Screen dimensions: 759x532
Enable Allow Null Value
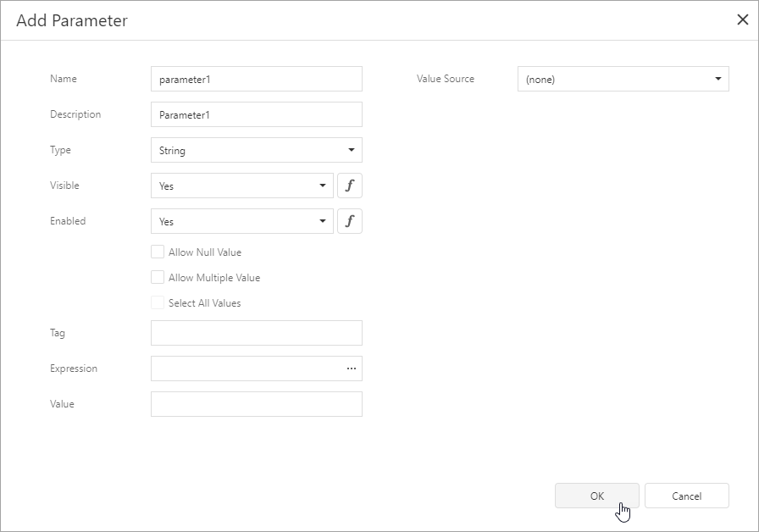coord(158,252)
